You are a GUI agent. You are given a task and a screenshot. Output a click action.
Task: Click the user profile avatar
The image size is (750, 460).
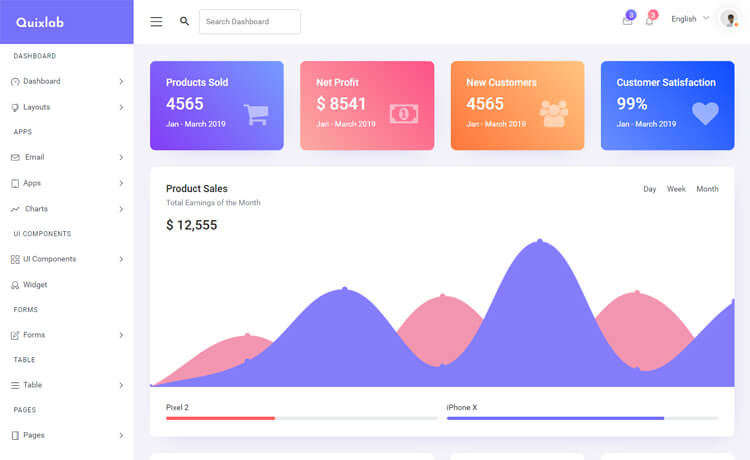point(729,19)
